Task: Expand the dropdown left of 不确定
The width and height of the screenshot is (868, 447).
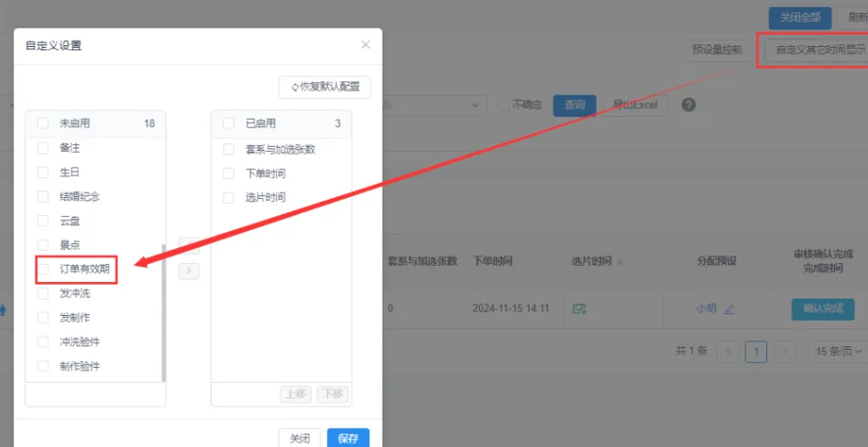Action: (x=476, y=105)
